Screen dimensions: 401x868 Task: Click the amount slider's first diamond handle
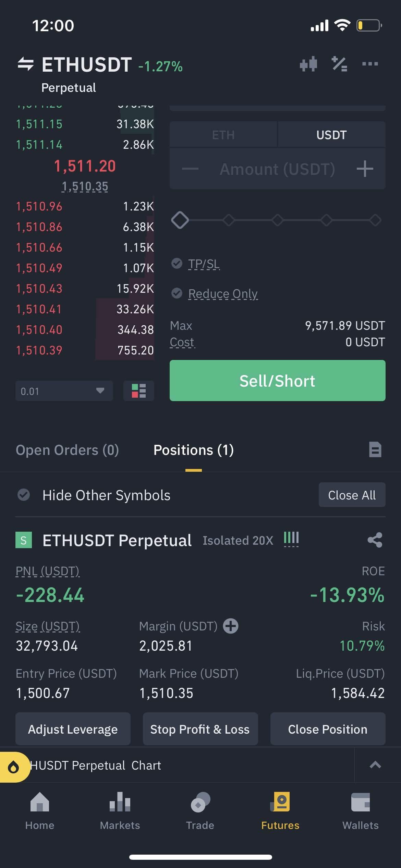coord(180,220)
